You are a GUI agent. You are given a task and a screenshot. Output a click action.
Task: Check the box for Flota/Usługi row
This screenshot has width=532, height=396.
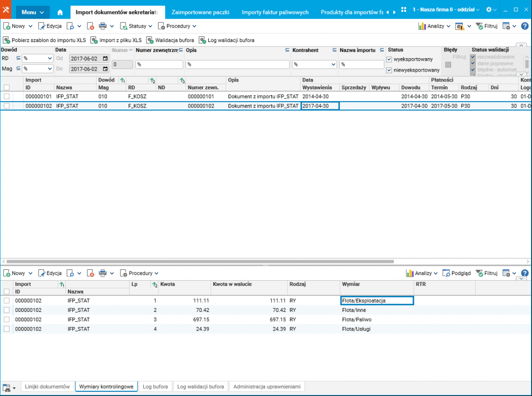(6, 329)
